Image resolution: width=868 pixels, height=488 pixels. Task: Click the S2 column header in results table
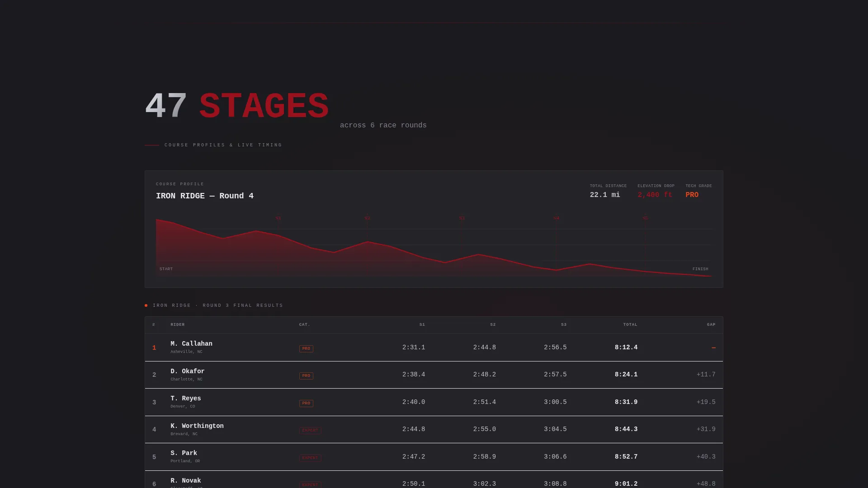click(493, 324)
